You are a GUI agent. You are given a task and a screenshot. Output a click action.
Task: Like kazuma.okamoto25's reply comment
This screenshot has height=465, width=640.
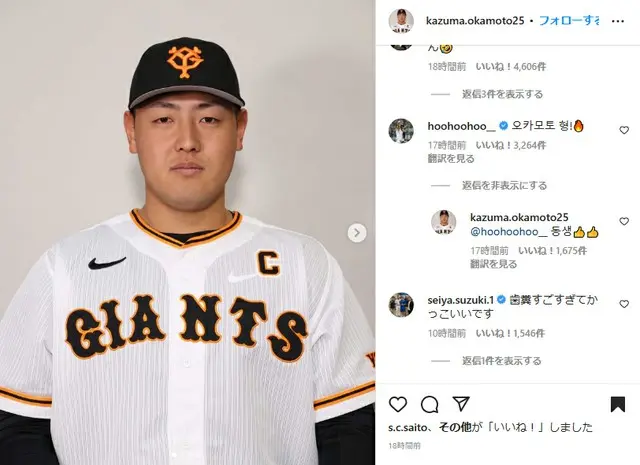click(x=624, y=221)
